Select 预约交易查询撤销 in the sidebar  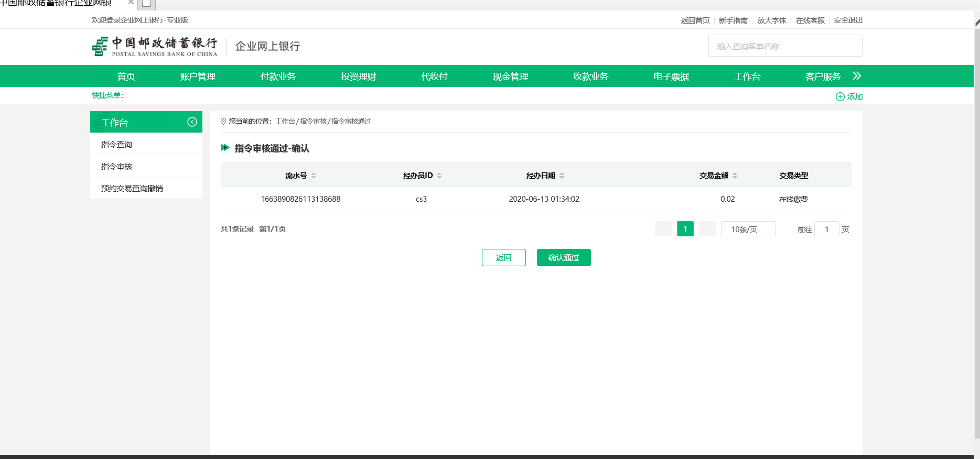pos(132,188)
